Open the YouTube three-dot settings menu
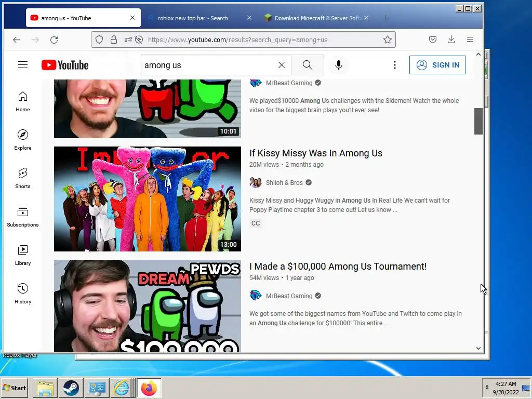Image resolution: width=532 pixels, height=399 pixels. (395, 65)
